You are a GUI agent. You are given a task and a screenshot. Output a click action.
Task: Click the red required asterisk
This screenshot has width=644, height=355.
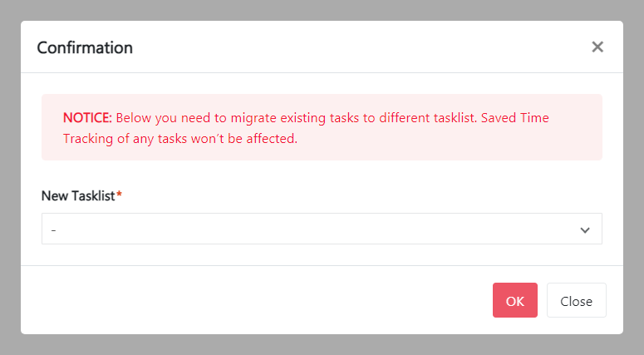coord(119,194)
